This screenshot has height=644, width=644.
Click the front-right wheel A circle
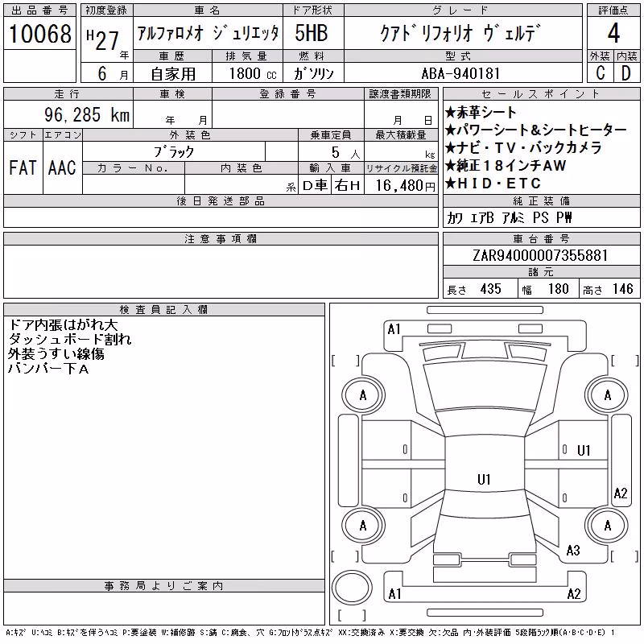coord(608,395)
